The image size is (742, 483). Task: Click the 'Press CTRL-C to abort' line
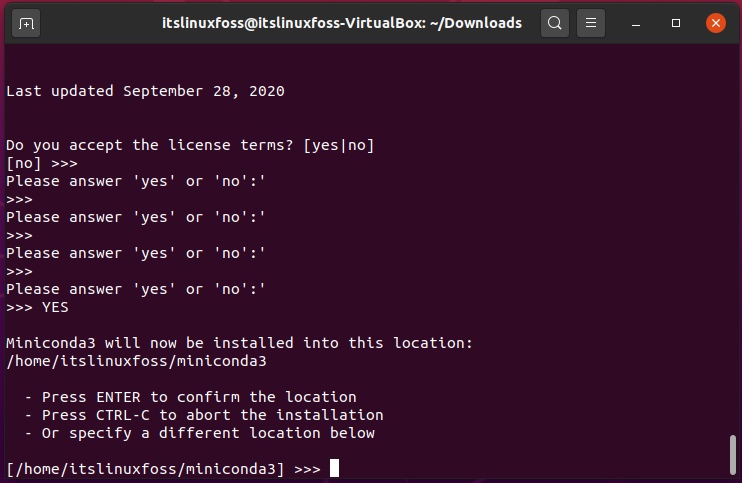click(204, 415)
